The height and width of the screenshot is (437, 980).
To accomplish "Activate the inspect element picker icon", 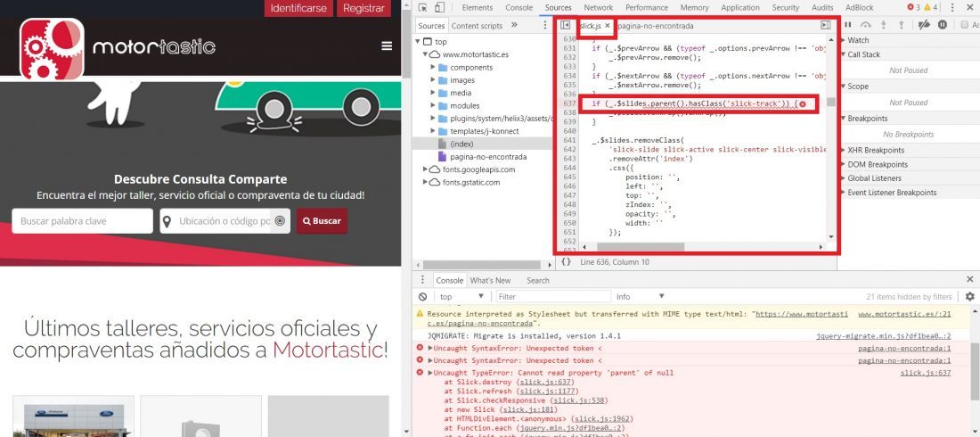I will [x=423, y=7].
